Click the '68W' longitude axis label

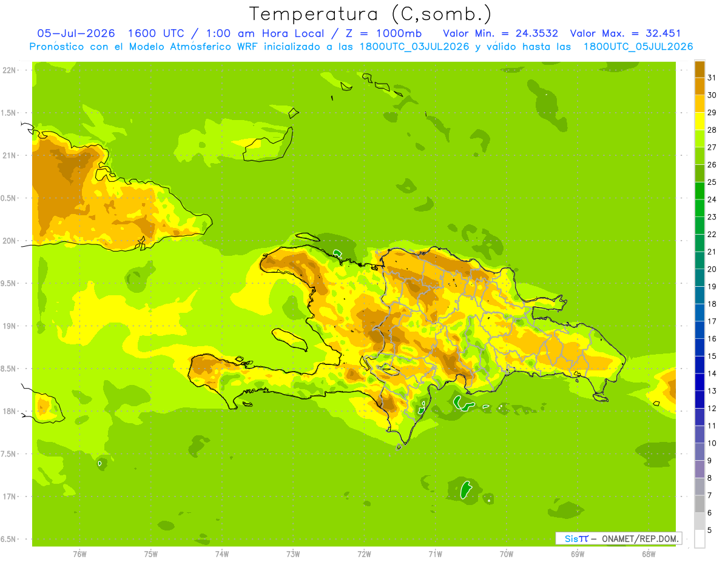click(649, 554)
